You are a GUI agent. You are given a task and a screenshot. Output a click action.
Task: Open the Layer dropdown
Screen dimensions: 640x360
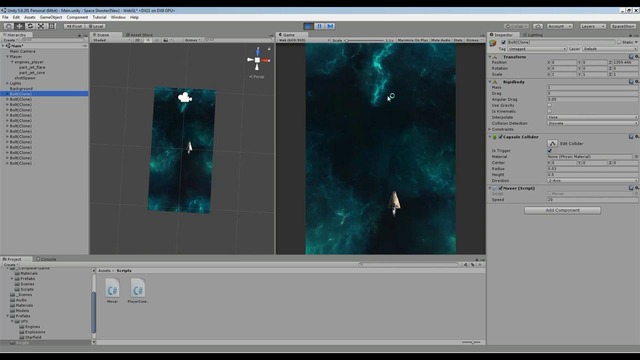(610, 49)
